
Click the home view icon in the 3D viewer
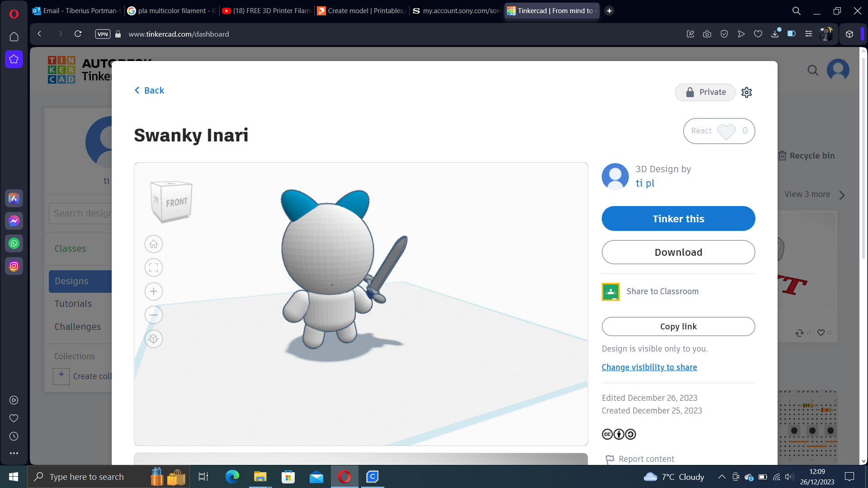click(x=153, y=244)
